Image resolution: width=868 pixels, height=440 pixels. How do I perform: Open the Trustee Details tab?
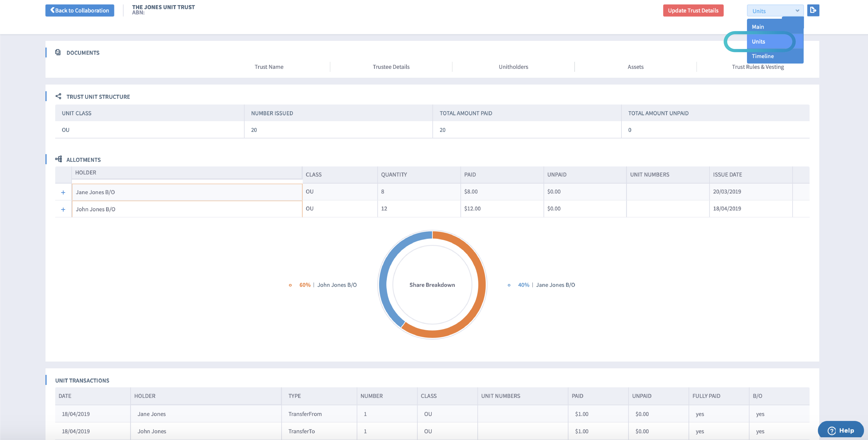391,67
